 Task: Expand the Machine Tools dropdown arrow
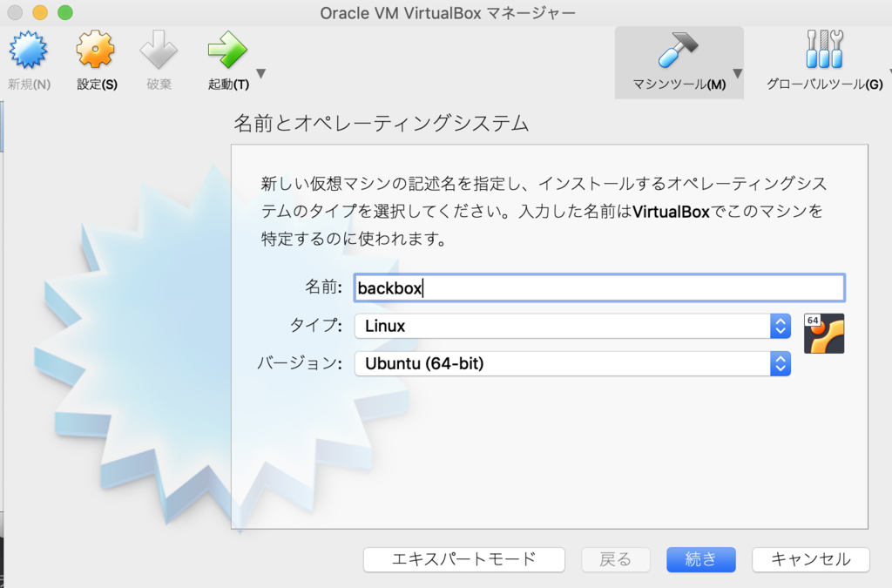pyautogui.click(x=737, y=73)
